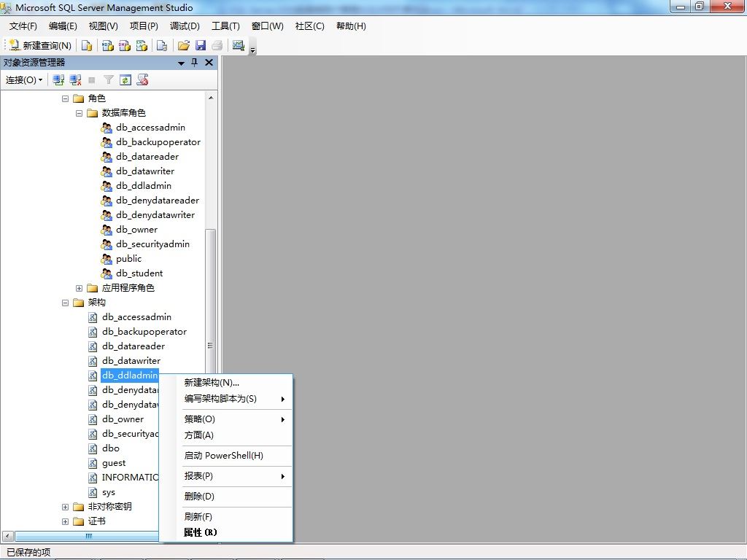The width and height of the screenshot is (747, 560).
Task: Click the db_owner role icon under 数据库角色
Action: pyautogui.click(x=107, y=230)
